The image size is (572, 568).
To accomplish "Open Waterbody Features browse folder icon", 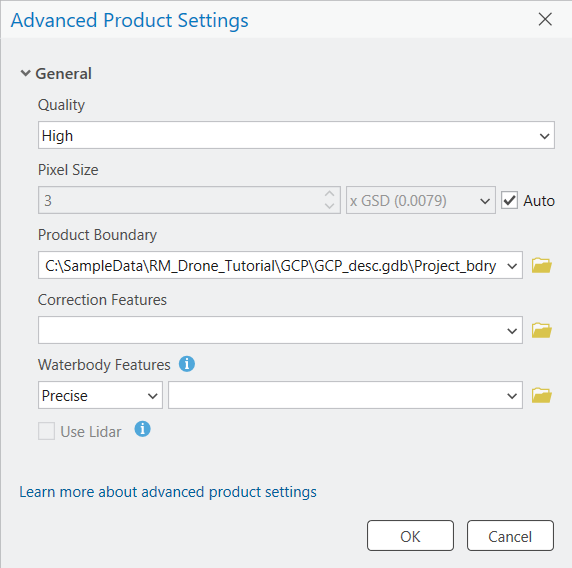I will click(541, 395).
